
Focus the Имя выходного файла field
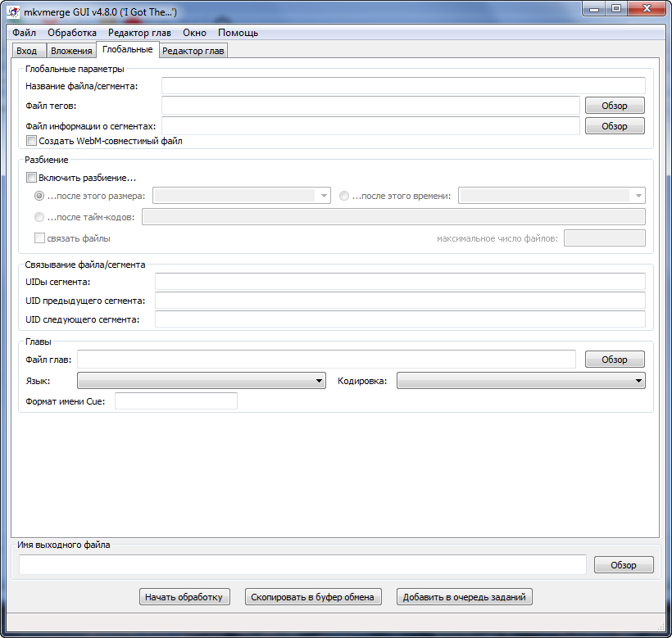click(x=302, y=565)
